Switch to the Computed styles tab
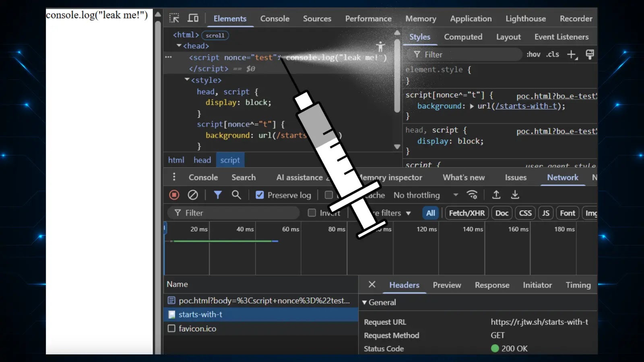 pyautogui.click(x=463, y=37)
